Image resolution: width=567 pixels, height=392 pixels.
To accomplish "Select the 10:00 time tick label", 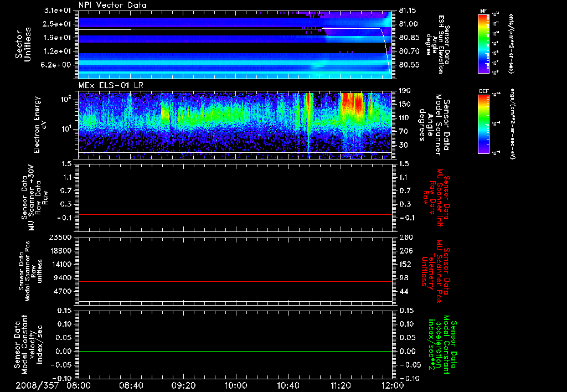I will pos(236,385).
